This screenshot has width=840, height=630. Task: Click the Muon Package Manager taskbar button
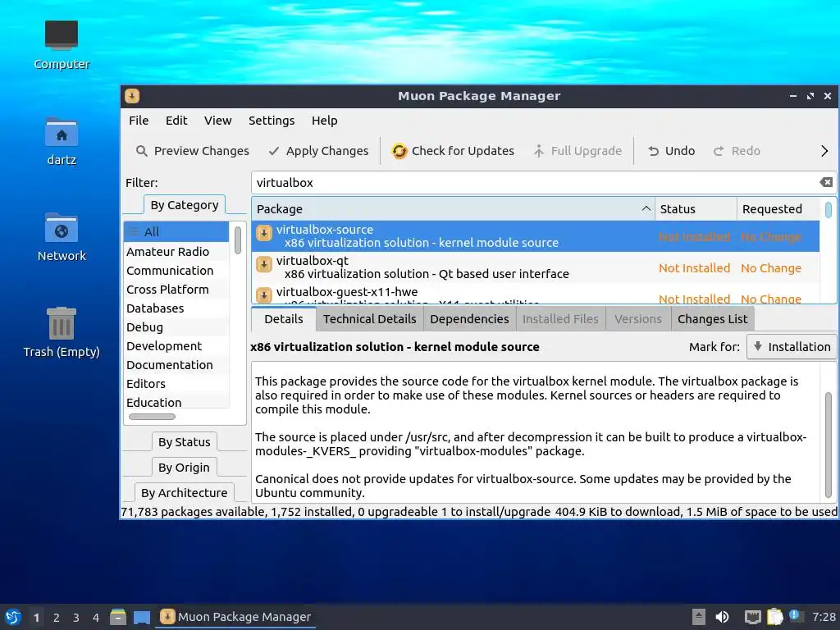235,617
